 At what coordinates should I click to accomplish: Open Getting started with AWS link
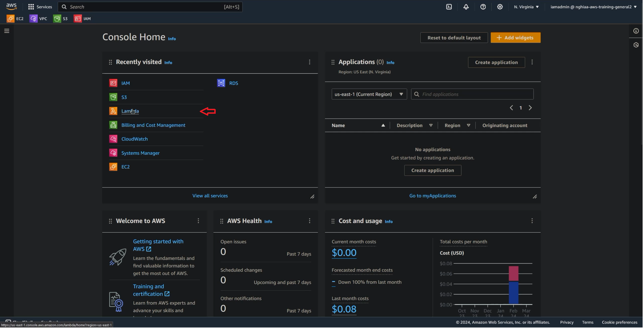point(158,245)
